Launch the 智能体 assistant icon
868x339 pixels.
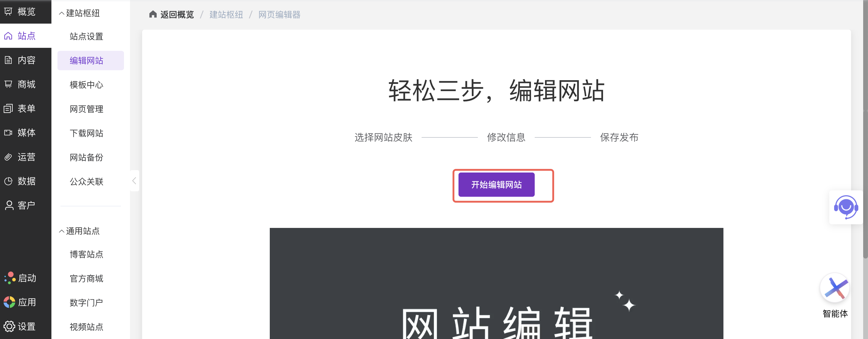835,288
